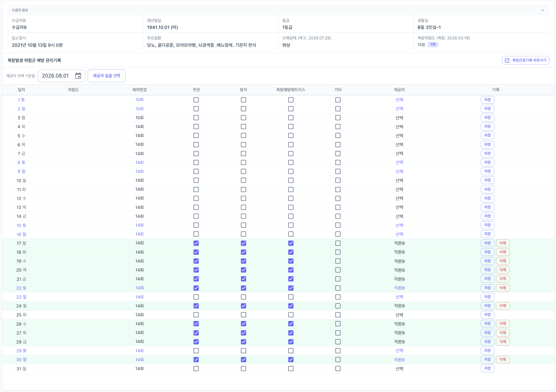Click the external link icon on 욕창간호기록 바로가기

[507, 60]
